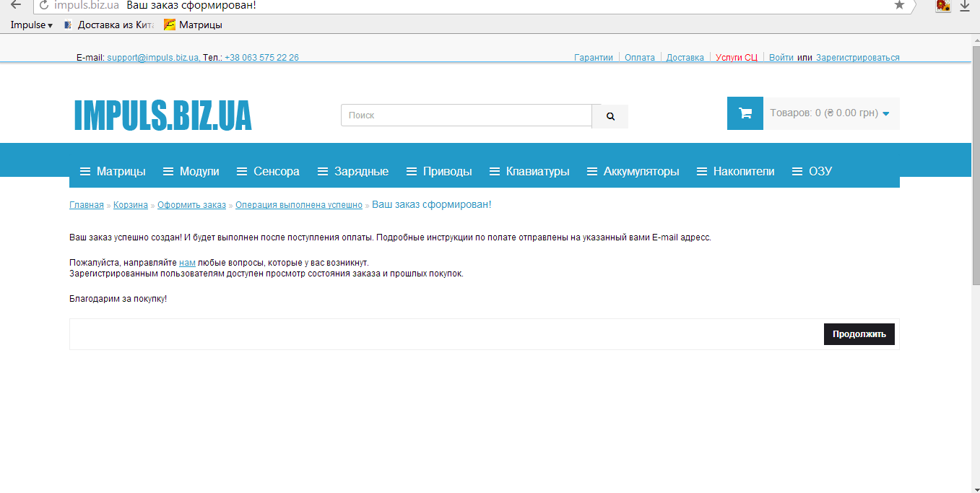Viewport: 980px width, 493px height.
Task: Go to Корзина breadcrumb
Action: pos(131,205)
